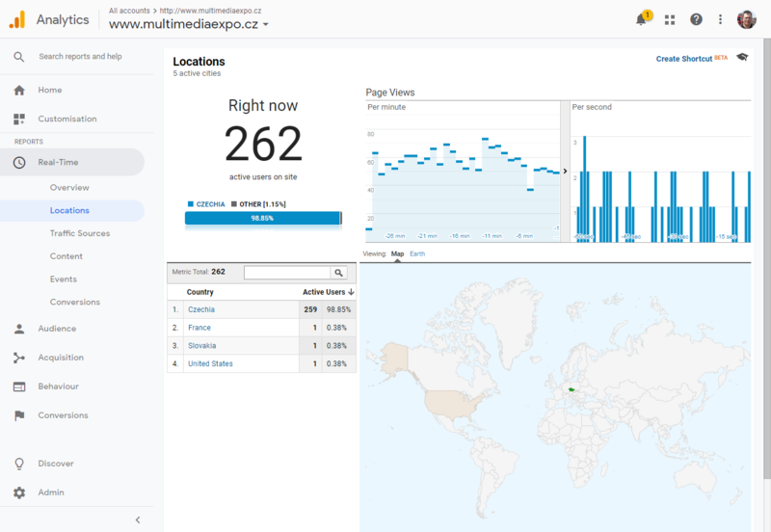This screenshot has width=771, height=532.
Task: Expand the account selector dropdown arrow
Action: click(x=266, y=24)
